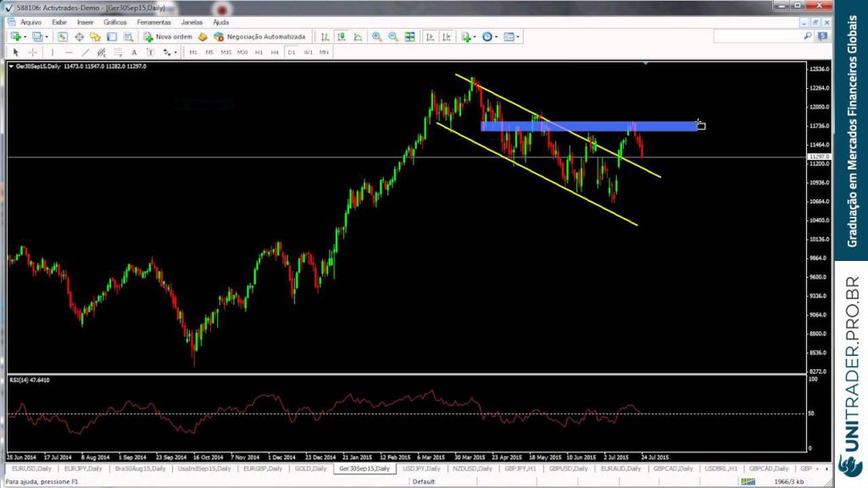Toggle the Market Watch window icon
This screenshot has height=488, width=868.
[x=63, y=36]
